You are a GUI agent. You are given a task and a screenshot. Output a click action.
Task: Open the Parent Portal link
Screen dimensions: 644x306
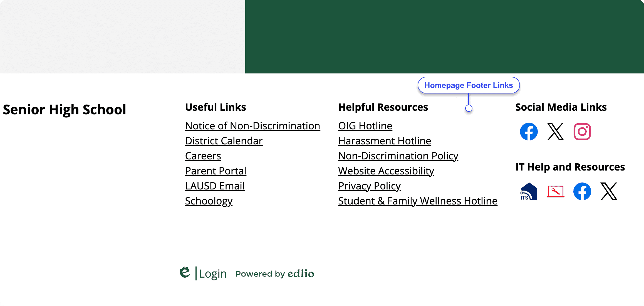coord(216,171)
